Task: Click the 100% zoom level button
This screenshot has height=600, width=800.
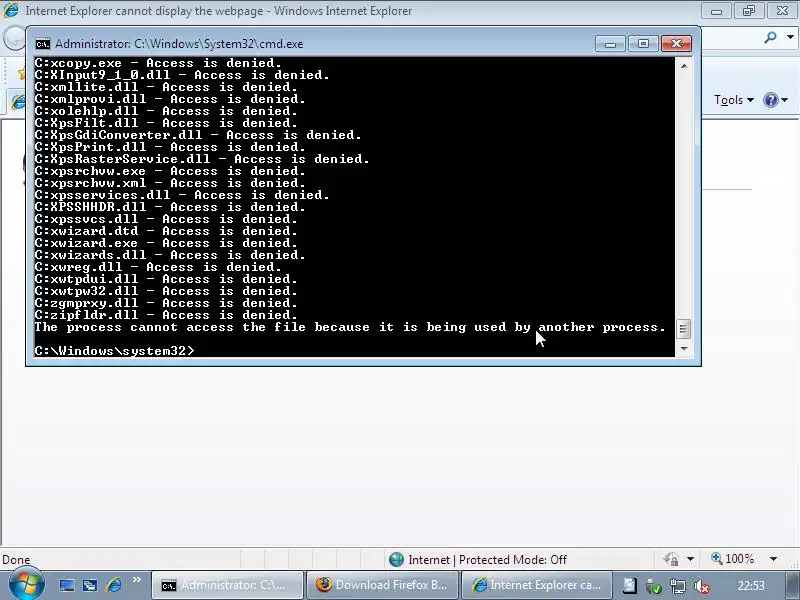Action: coord(733,559)
